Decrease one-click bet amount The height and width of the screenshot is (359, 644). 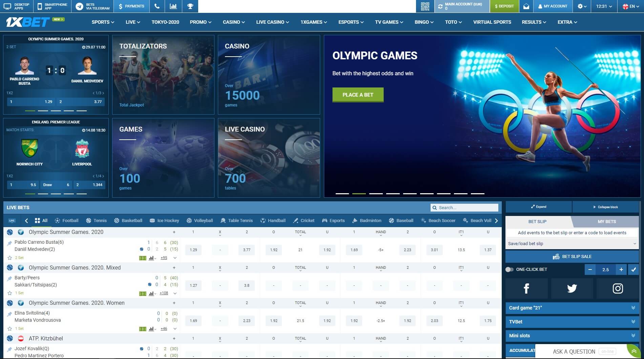(x=590, y=270)
